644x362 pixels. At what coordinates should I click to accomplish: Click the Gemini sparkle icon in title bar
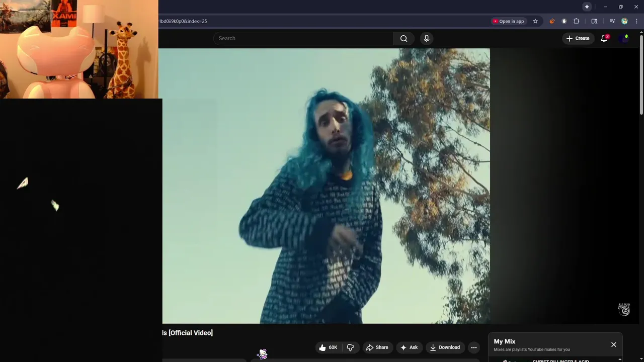point(587,7)
